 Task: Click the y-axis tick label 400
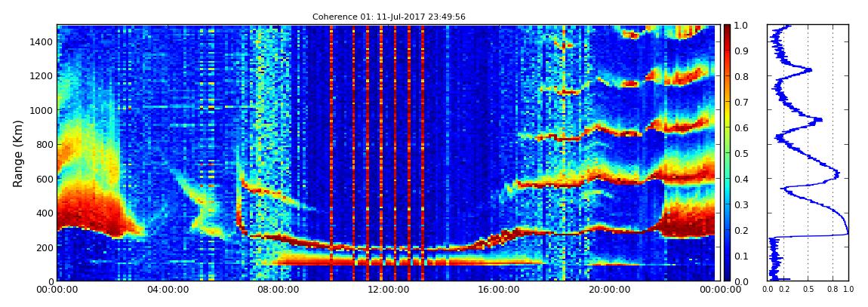click(45, 213)
